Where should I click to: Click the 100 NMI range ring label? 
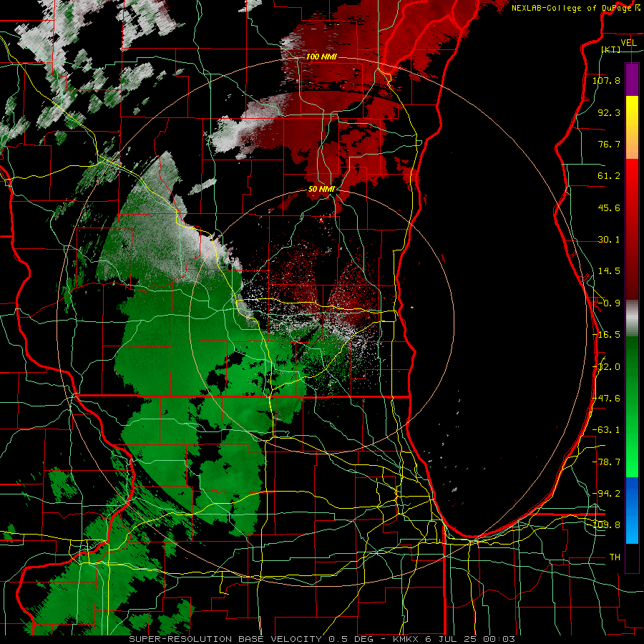coord(321,57)
